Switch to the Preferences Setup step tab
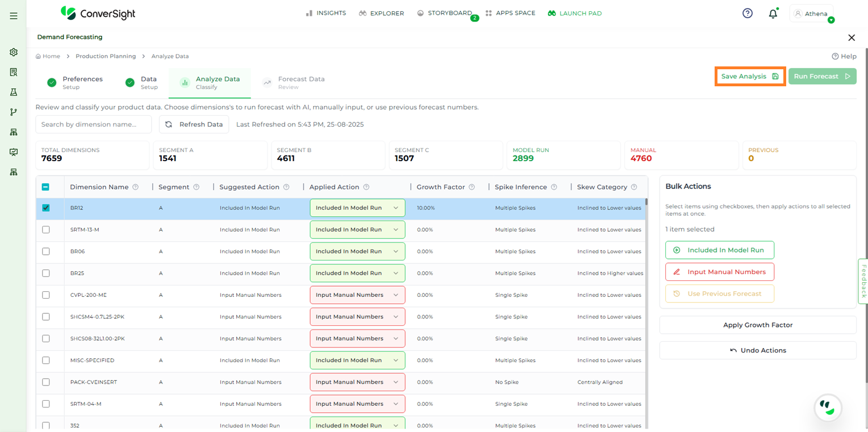The width and height of the screenshot is (868, 432). tap(75, 83)
